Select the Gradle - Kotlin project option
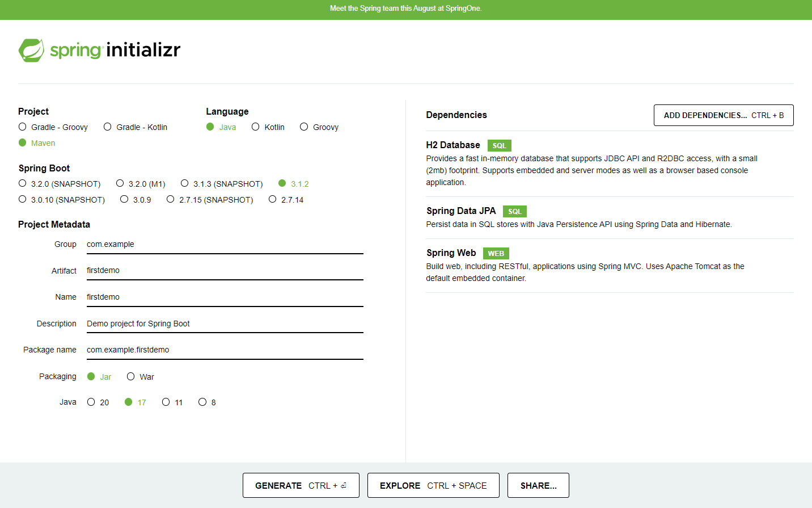Screen dimensions: 812x508 (136, 127)
